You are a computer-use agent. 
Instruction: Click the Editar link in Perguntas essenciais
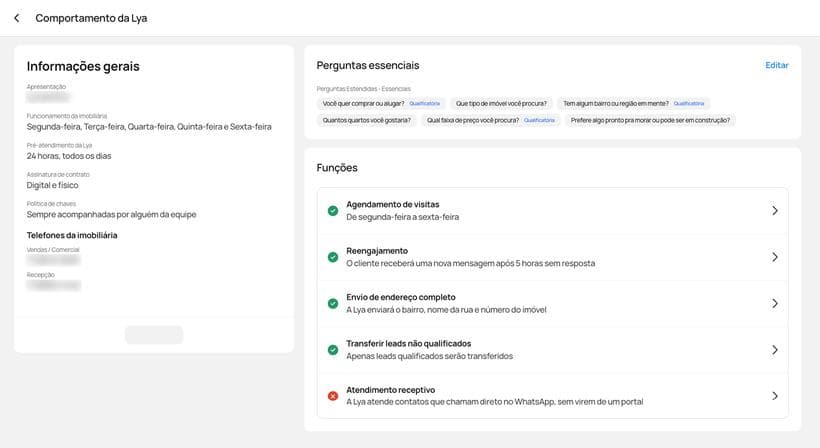[777, 65]
